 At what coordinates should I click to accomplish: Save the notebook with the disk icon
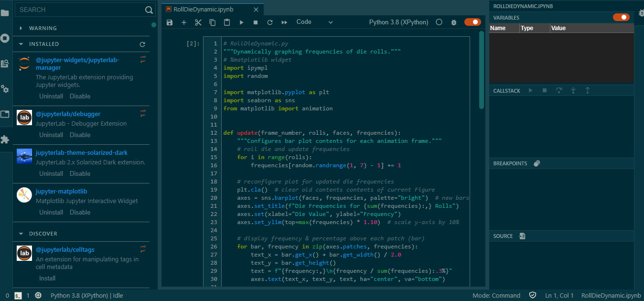tap(169, 22)
